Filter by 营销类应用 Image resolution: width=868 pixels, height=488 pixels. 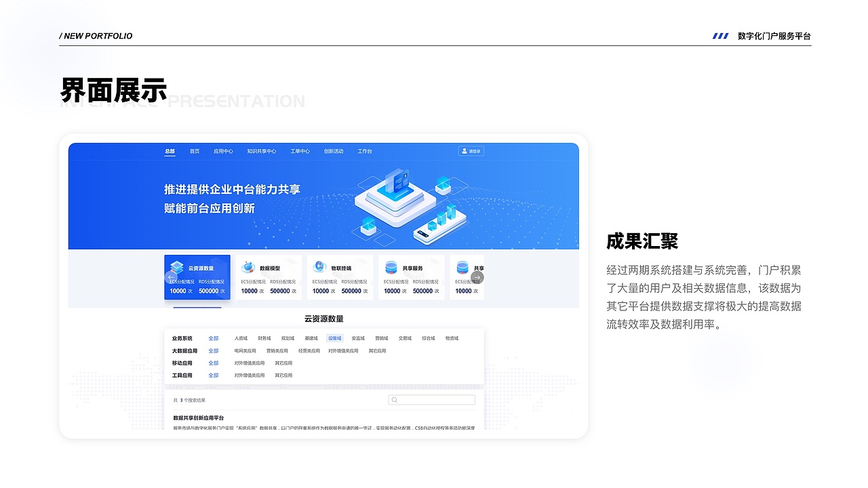277,351
